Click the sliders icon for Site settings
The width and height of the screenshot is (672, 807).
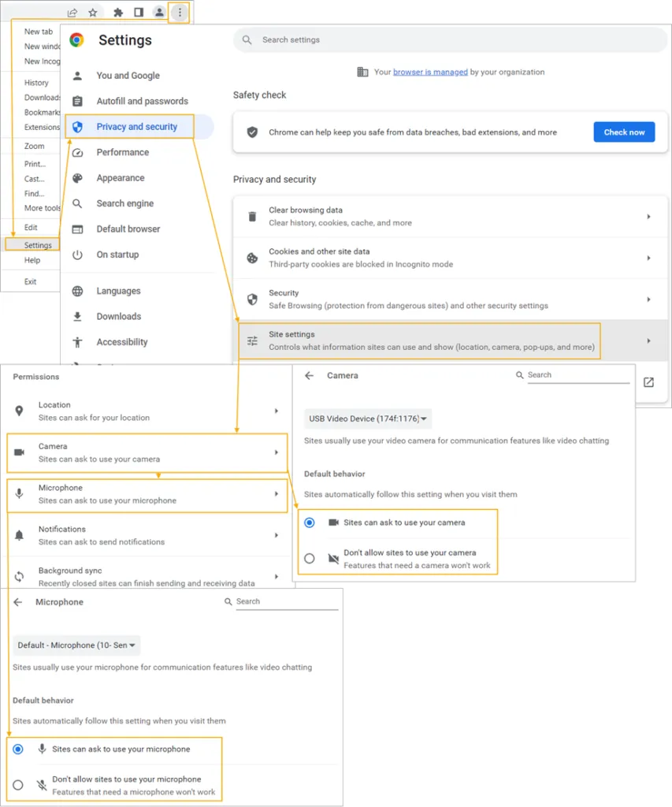pyautogui.click(x=252, y=340)
